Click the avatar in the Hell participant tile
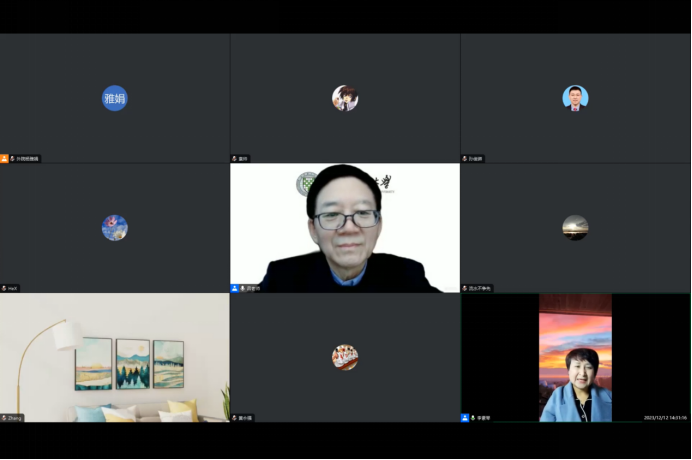The width and height of the screenshot is (692, 460). point(115,228)
